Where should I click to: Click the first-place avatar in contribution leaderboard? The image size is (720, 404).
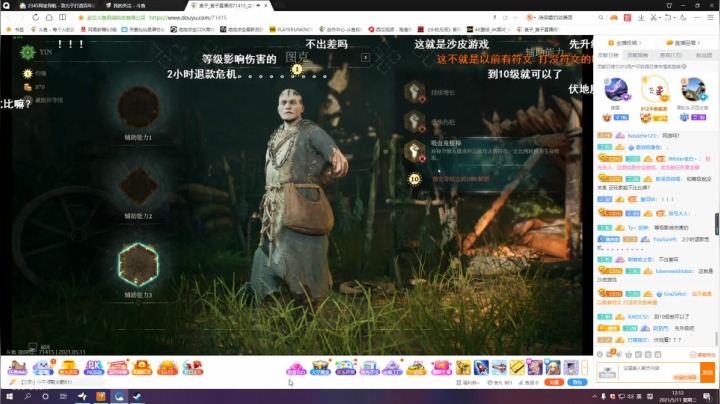click(x=655, y=89)
